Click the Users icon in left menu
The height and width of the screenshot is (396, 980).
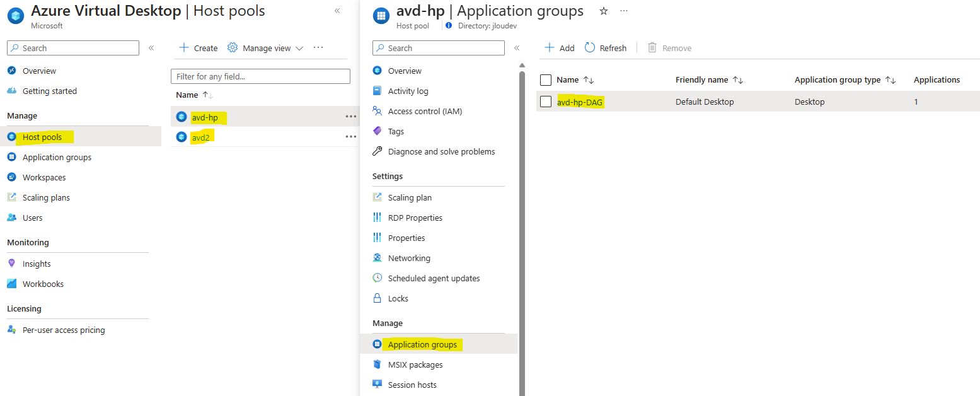(11, 218)
